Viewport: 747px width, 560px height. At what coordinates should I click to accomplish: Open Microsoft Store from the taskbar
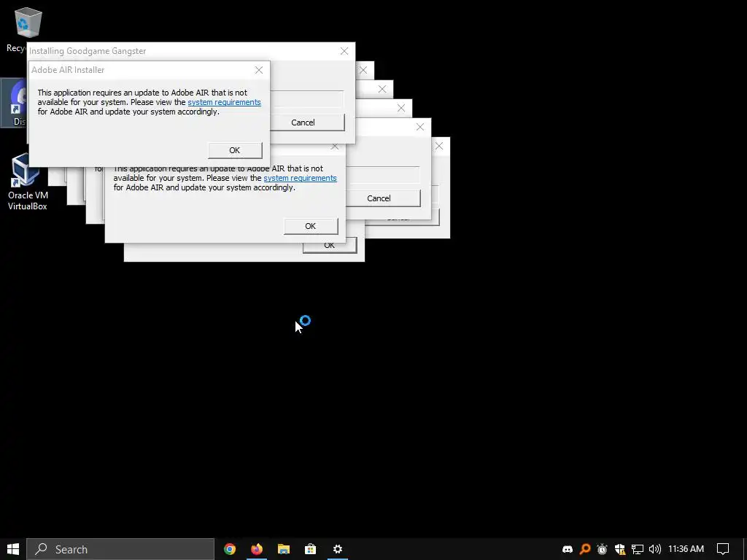click(x=311, y=549)
